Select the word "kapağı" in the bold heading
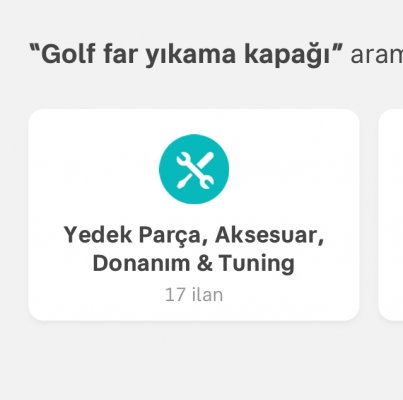Image resolution: width=403 pixels, height=400 pixels. coord(287,55)
